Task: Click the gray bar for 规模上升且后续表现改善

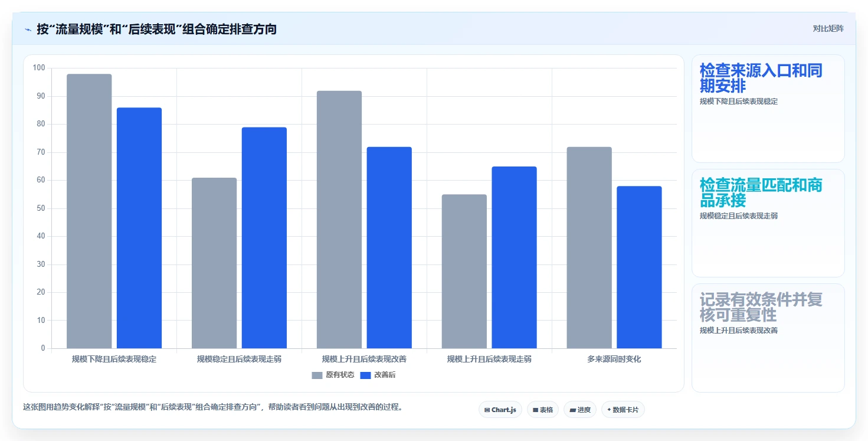Action: click(339, 220)
